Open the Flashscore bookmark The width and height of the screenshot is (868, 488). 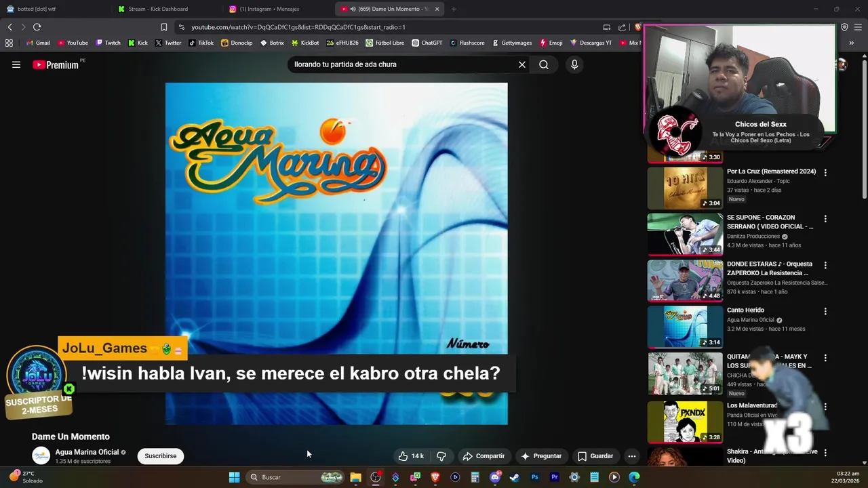coord(467,43)
